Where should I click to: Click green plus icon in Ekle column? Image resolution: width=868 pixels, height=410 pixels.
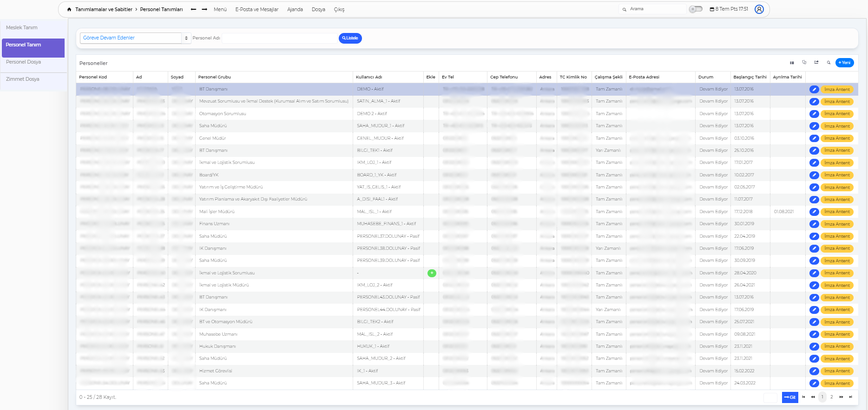[432, 273]
